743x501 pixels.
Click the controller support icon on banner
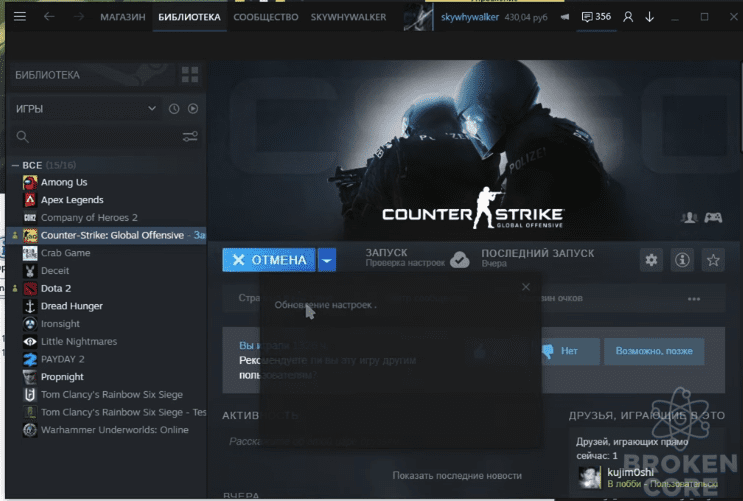coord(713,218)
